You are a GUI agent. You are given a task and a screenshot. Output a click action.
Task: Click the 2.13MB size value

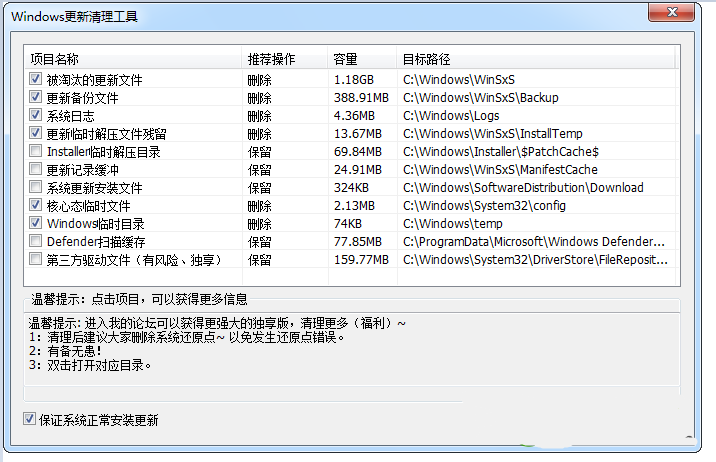click(x=354, y=206)
